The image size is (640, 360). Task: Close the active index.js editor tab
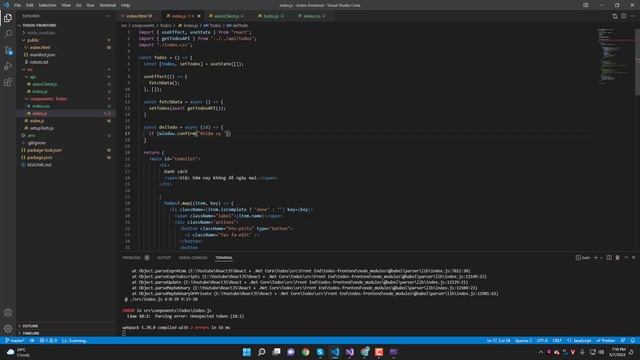(199, 16)
